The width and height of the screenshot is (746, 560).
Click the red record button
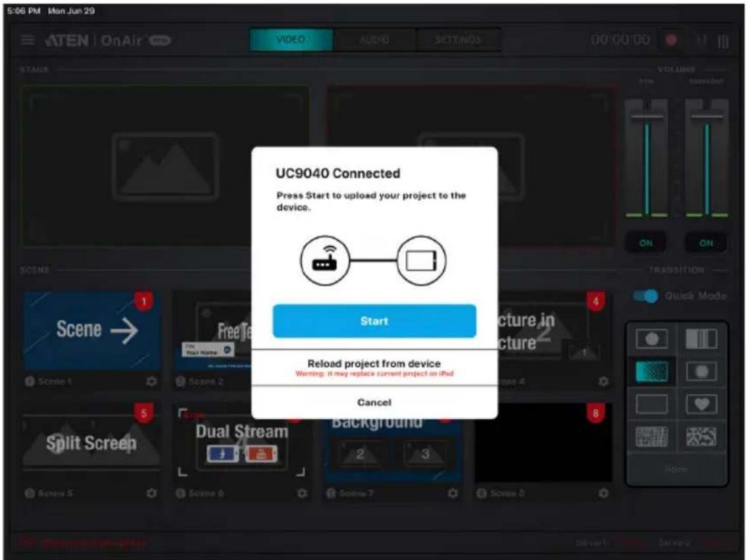(x=671, y=40)
